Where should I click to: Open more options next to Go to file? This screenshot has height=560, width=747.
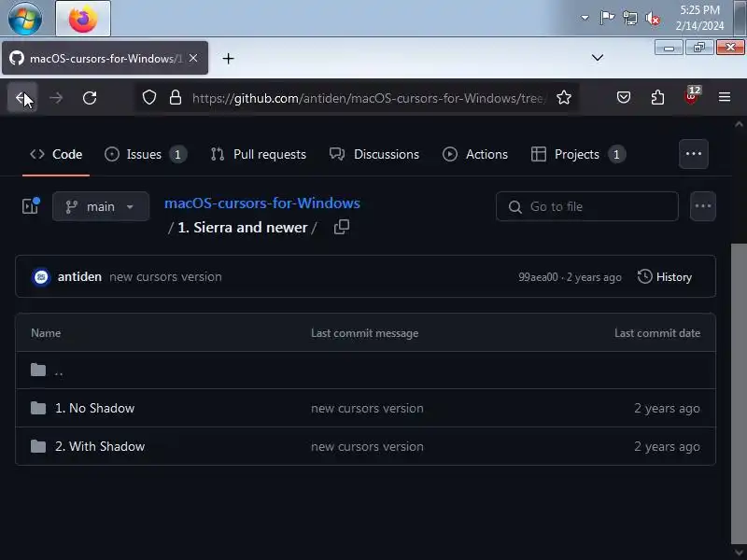tap(703, 206)
